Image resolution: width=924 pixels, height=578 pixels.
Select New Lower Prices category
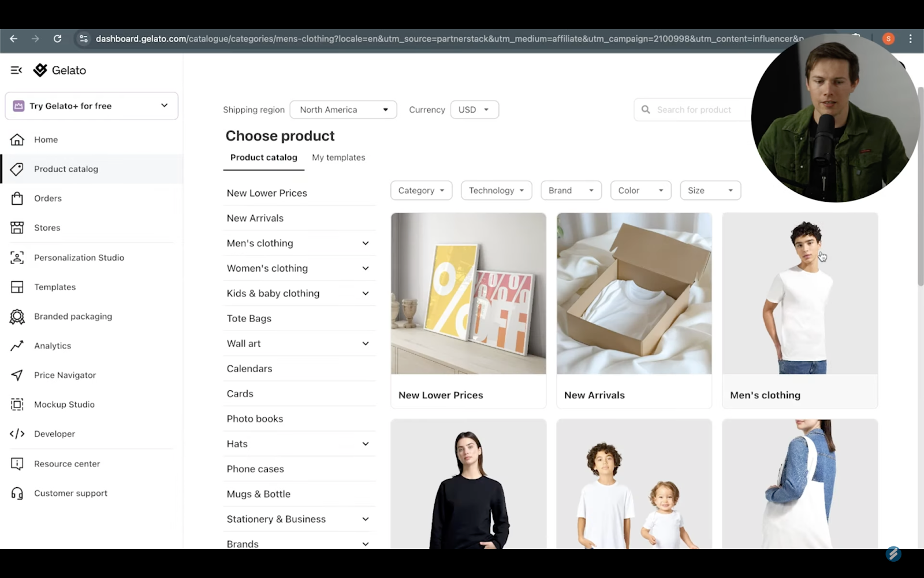tap(267, 193)
